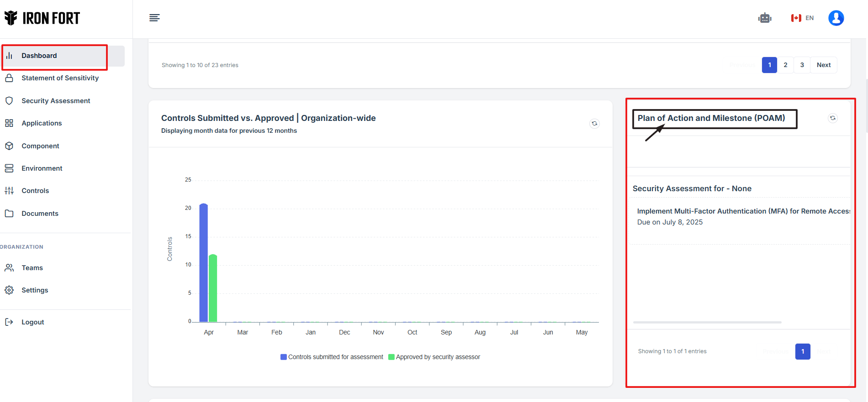Click the POAM panel horizontal scrollbar

[x=707, y=322]
